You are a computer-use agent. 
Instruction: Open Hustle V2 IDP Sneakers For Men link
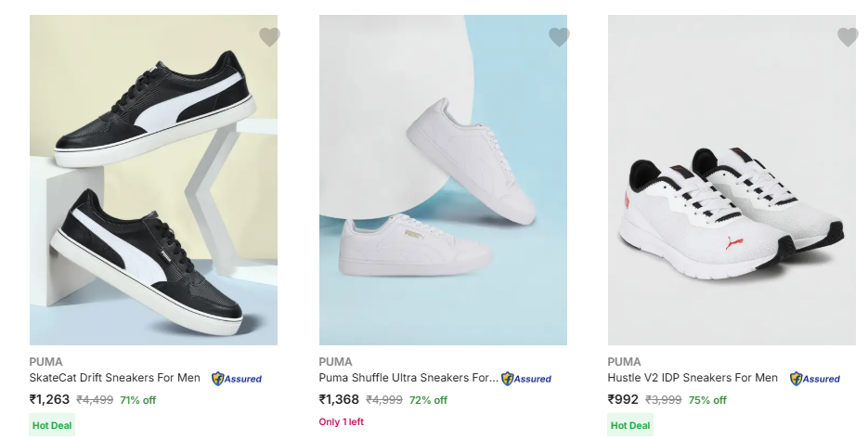coord(693,378)
